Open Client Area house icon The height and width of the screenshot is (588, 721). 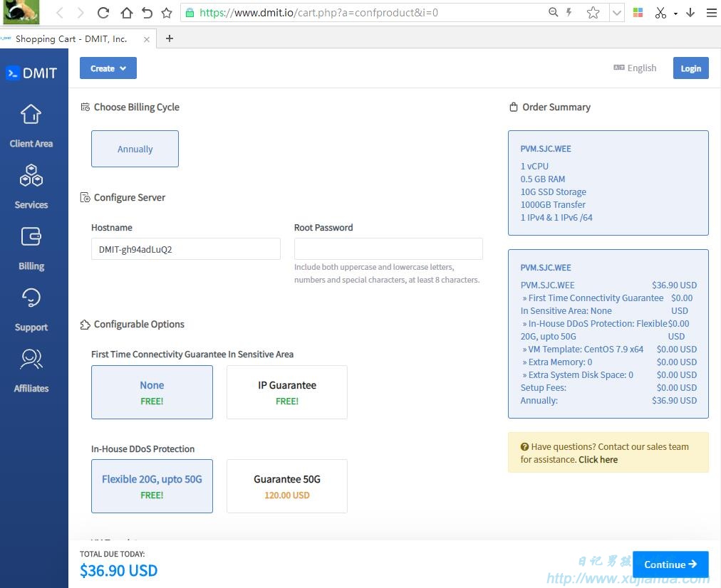tap(31, 114)
